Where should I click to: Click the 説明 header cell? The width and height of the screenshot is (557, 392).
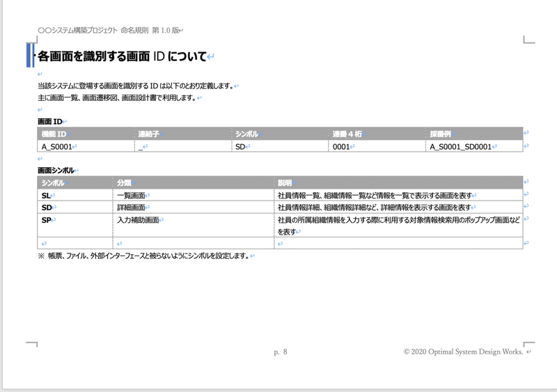(x=398, y=182)
